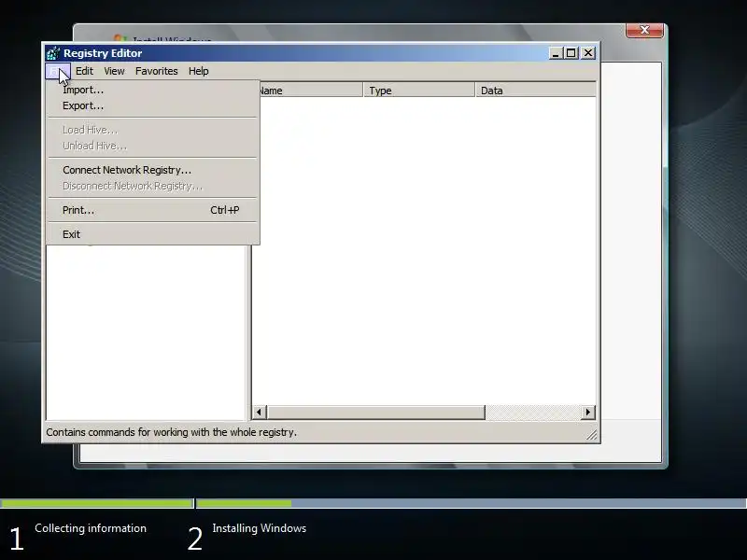Viewport: 747px width, 560px height.
Task: Choose Import... from the File menu
Action: pyautogui.click(x=152, y=90)
